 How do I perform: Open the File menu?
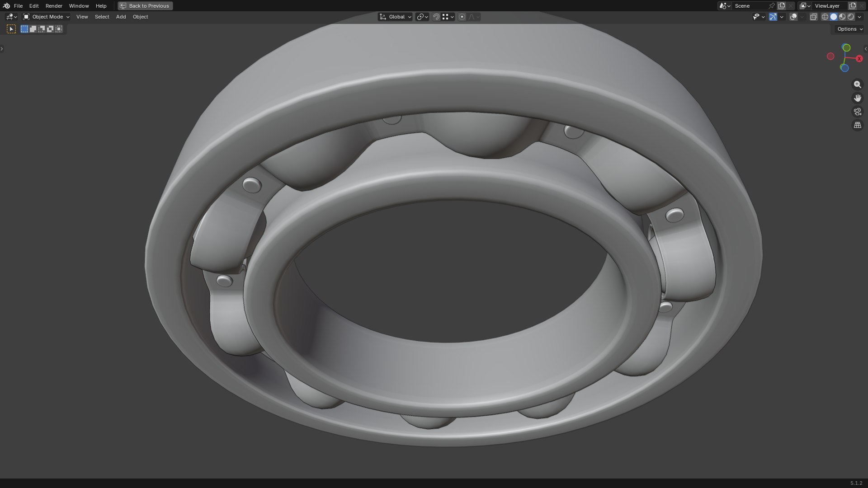click(x=18, y=6)
